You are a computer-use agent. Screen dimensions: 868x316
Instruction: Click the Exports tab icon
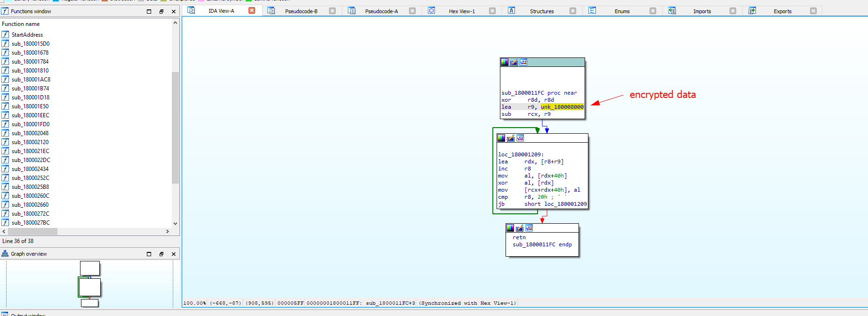[x=752, y=11]
